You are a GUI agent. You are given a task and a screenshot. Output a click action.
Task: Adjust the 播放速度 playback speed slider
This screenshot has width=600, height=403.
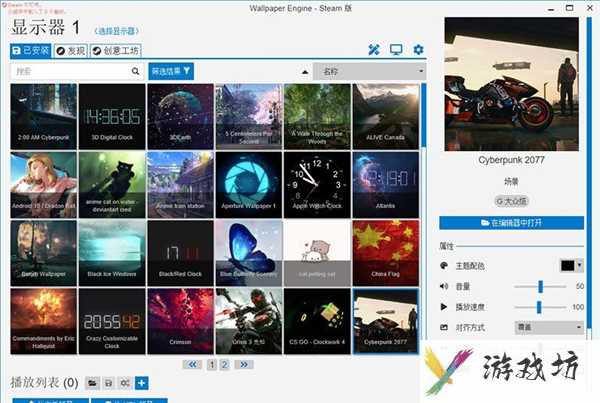tap(540, 307)
